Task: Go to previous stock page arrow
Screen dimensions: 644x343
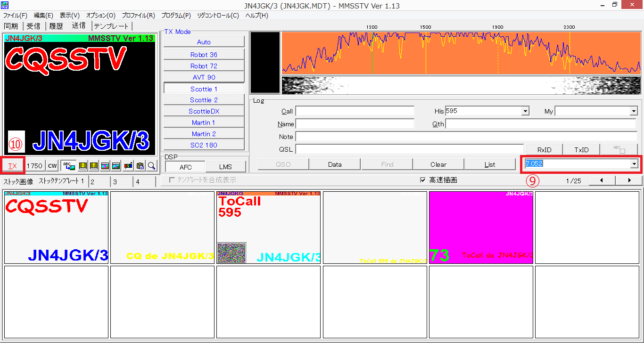Action: point(602,180)
